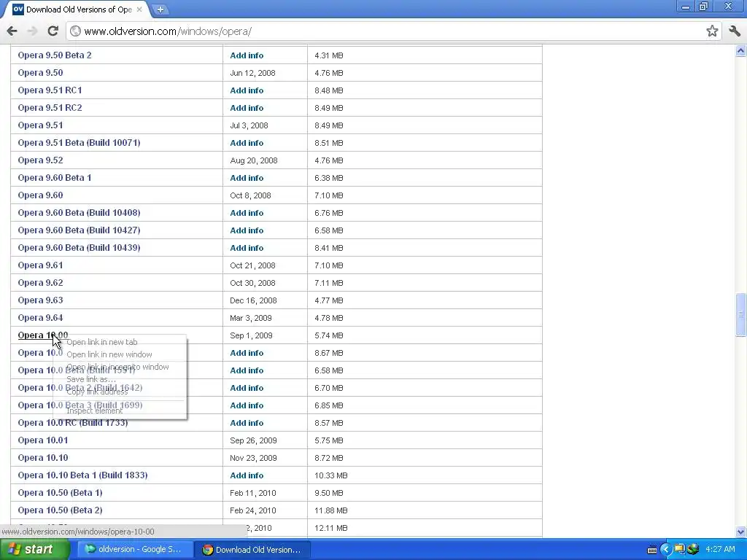Choose Open link in new window
Screen dimensions: 747x560
pos(109,354)
